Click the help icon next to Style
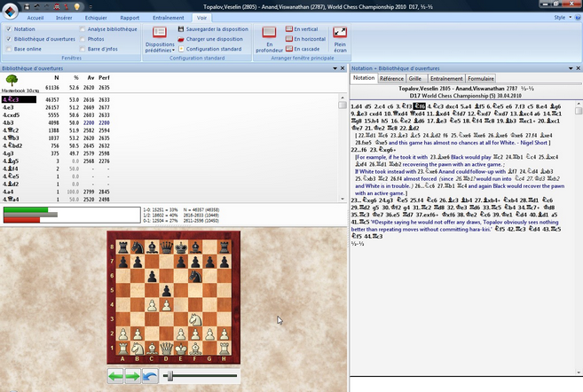This screenshot has height=392, width=583. click(579, 18)
